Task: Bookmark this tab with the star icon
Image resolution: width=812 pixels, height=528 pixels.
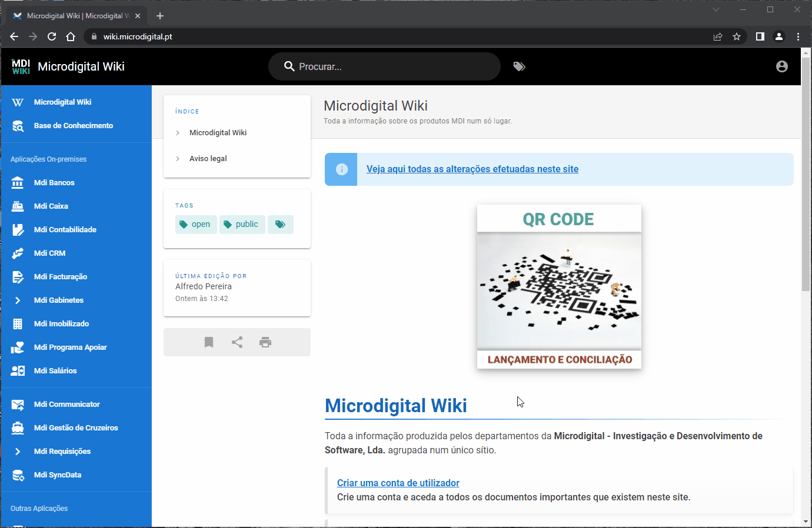Action: 737,36
